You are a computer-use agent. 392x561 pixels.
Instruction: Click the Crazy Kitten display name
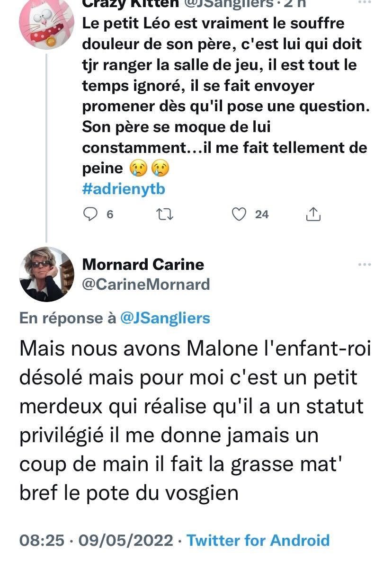pyautogui.click(x=129, y=4)
